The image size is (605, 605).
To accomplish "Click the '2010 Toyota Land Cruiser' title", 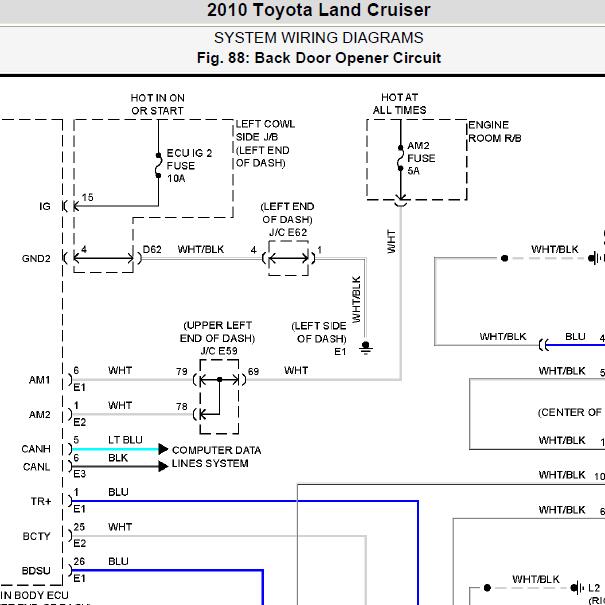I will tap(318, 10).
